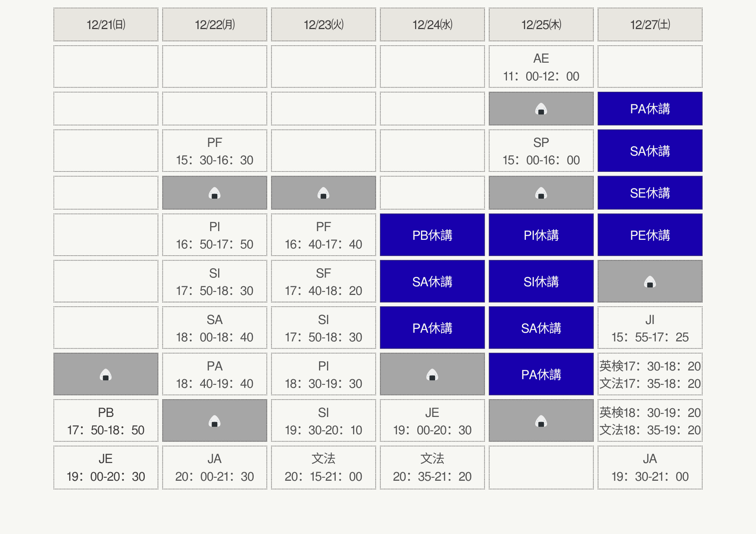Click the rice ball icon above Tuesday's PF
This screenshot has width=756, height=534.
click(323, 193)
